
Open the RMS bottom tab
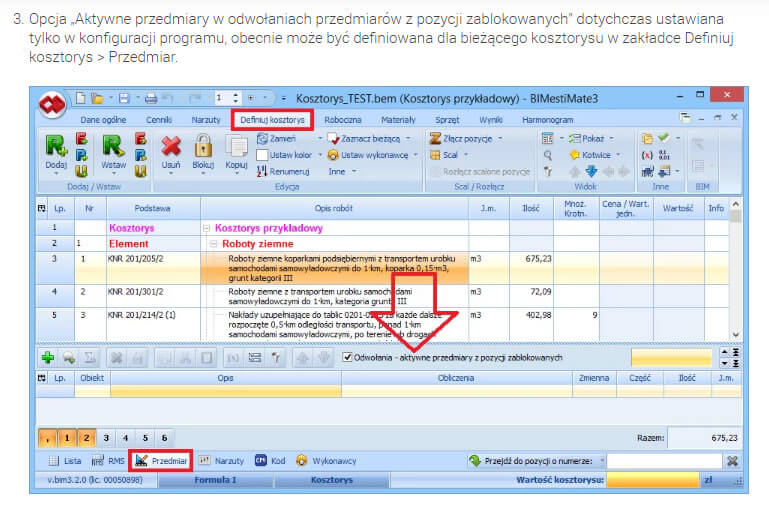[x=108, y=461]
